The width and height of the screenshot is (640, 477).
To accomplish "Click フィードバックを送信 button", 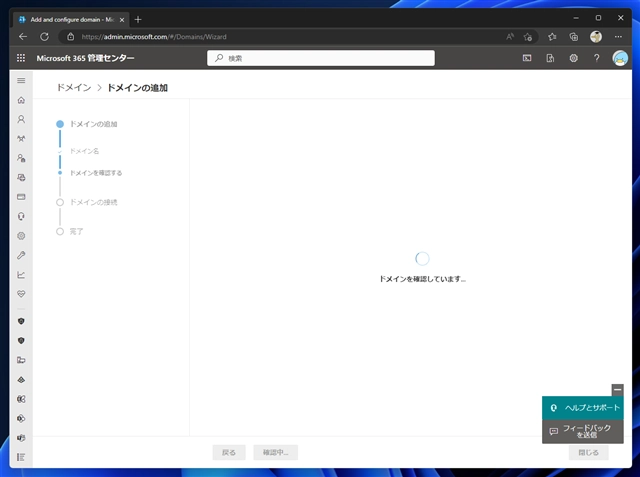I will pos(583,431).
